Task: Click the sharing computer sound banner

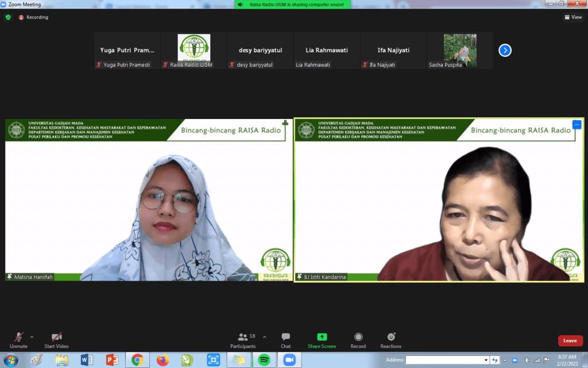Action: [292, 5]
